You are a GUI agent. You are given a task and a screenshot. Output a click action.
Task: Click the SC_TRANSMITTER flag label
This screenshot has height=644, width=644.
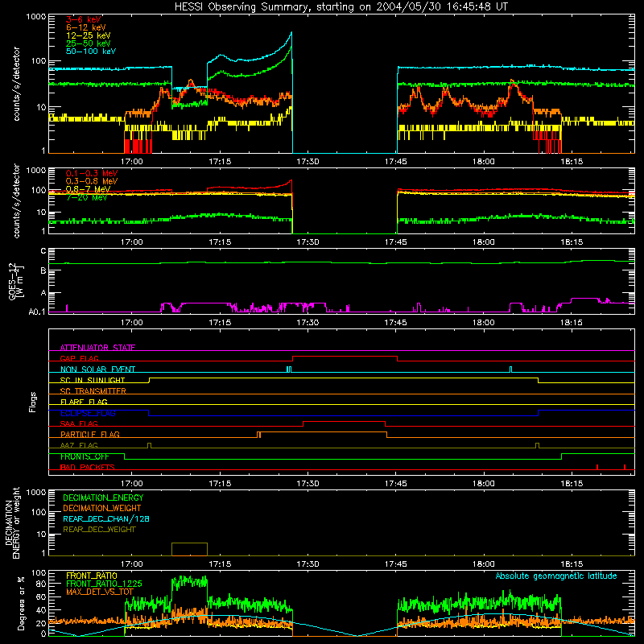pyautogui.click(x=93, y=391)
